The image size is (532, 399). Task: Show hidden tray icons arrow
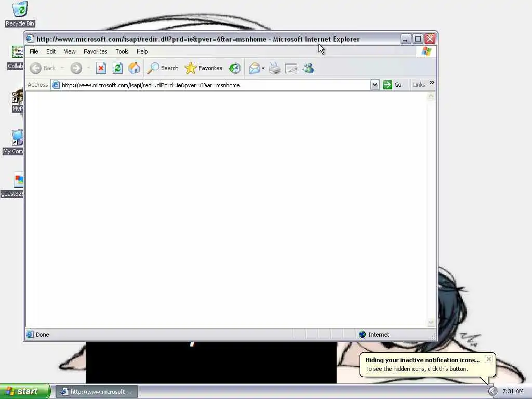point(493,392)
